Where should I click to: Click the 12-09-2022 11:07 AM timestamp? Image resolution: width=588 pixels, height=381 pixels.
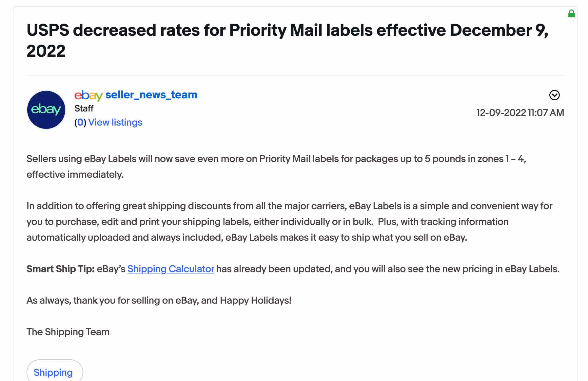[520, 113]
